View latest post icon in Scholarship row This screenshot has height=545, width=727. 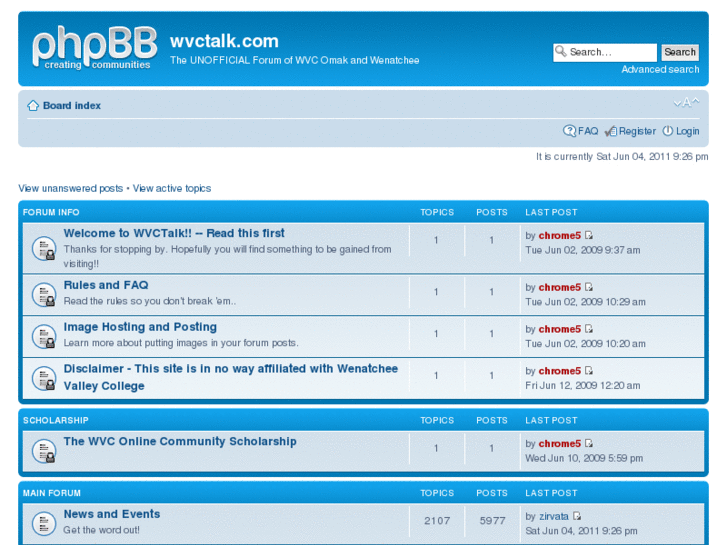589,443
